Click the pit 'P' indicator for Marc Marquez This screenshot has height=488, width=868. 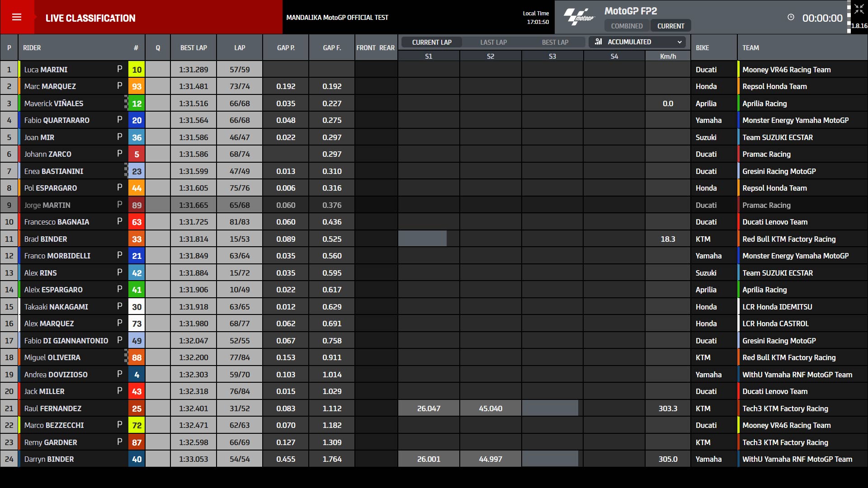click(x=120, y=86)
